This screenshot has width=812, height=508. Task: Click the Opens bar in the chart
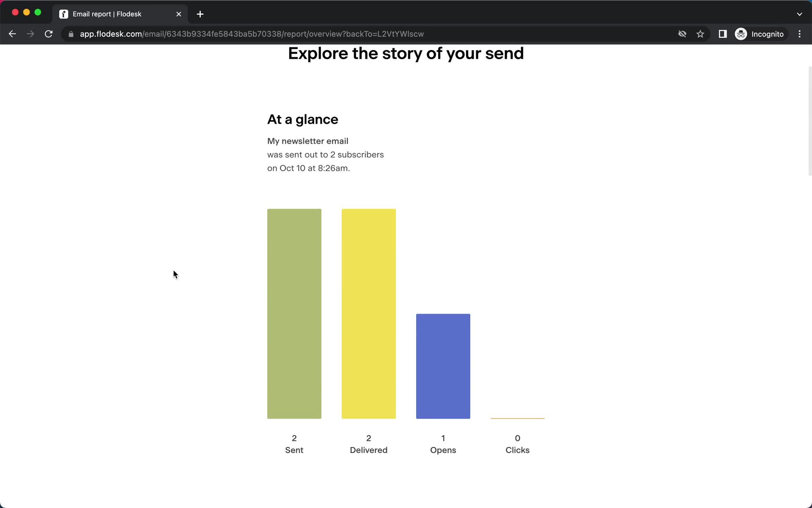coord(442,366)
